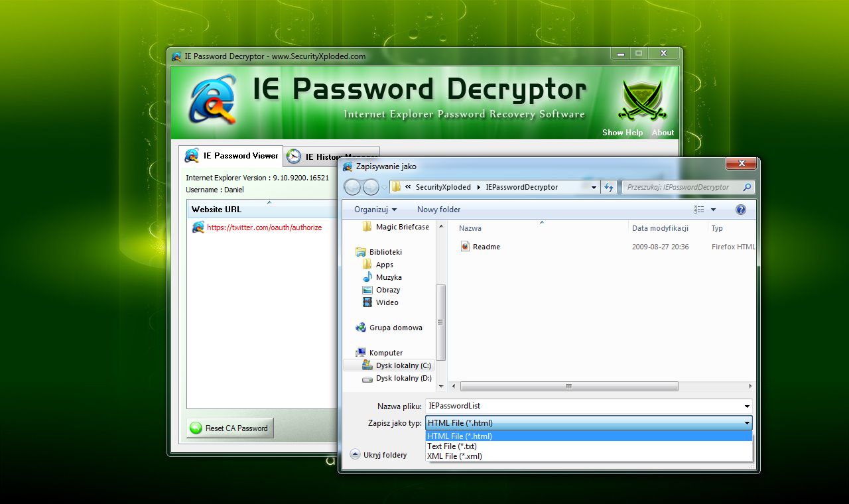
Task: Sort by the Typ column header
Action: coord(731,228)
